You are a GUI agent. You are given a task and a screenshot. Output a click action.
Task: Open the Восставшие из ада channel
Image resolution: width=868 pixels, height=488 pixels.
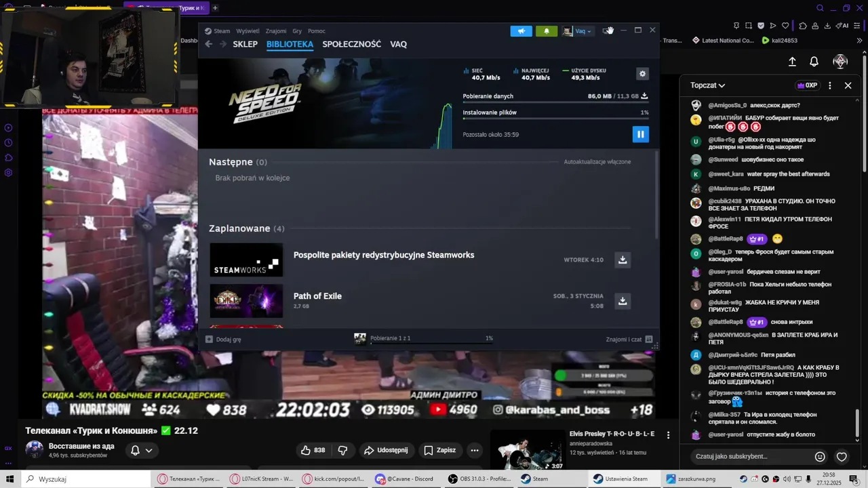[x=81, y=446]
